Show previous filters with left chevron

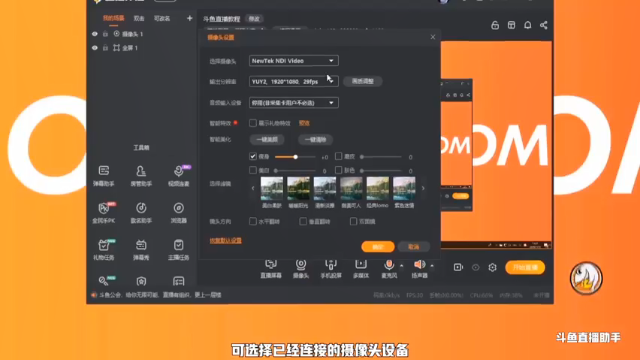(x=253, y=188)
